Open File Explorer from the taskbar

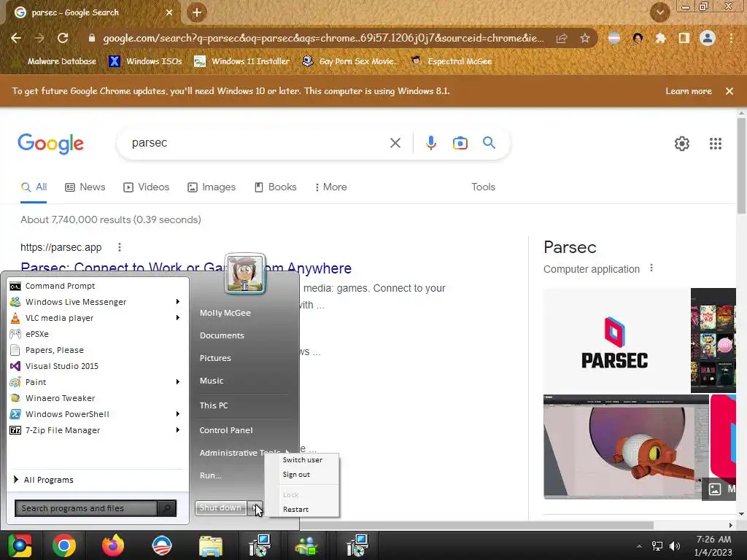coord(210,545)
